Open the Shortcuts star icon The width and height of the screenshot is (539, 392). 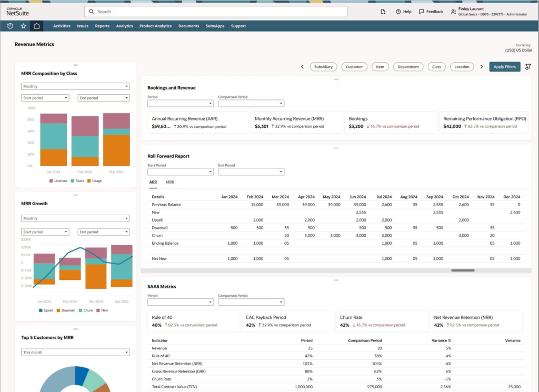click(23, 26)
